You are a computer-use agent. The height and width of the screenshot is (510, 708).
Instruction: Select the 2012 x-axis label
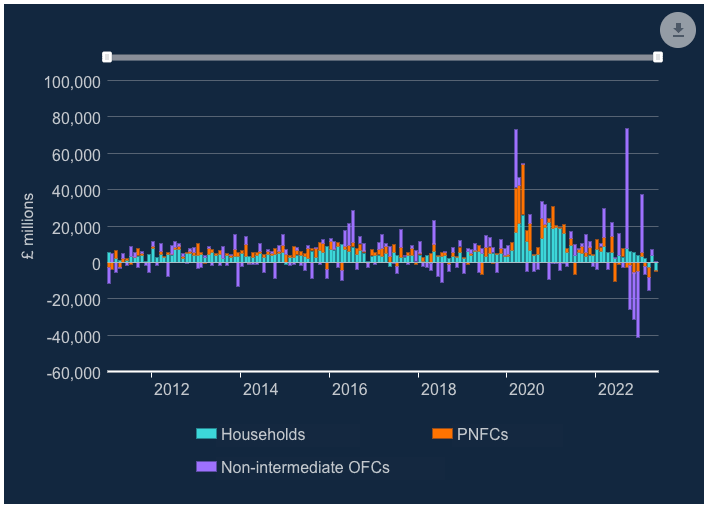point(171,389)
